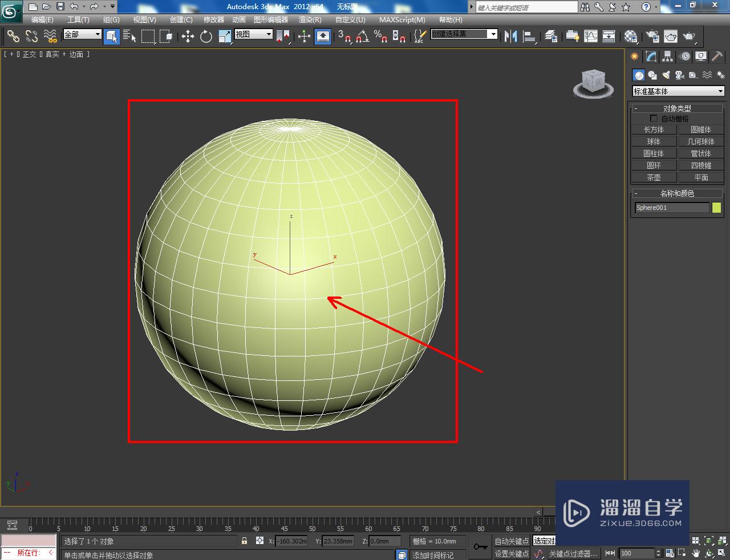
Task: Click the Redo arrow icon
Action: coord(94,7)
